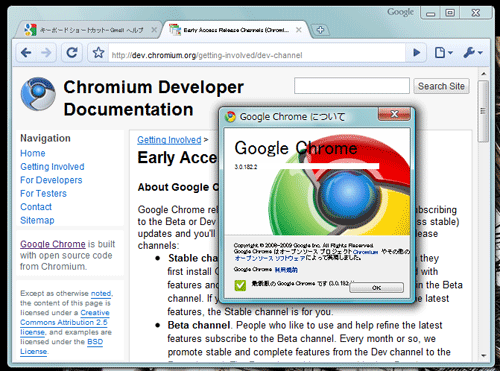The width and height of the screenshot is (500, 371).
Task: Bookmark this page with the star icon
Action: click(x=98, y=53)
